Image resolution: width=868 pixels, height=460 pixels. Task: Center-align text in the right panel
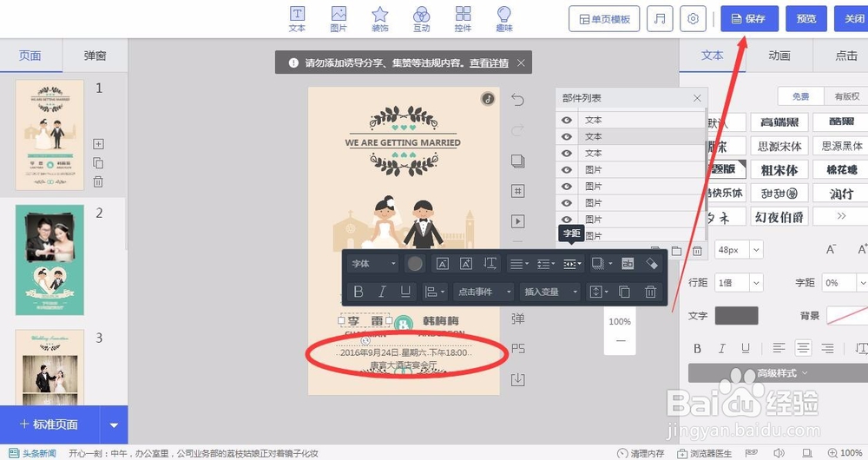(x=803, y=348)
